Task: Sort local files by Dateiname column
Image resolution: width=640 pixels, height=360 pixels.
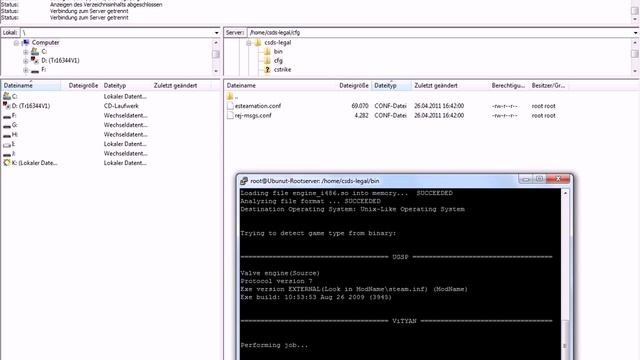Action: pyautogui.click(x=31, y=86)
